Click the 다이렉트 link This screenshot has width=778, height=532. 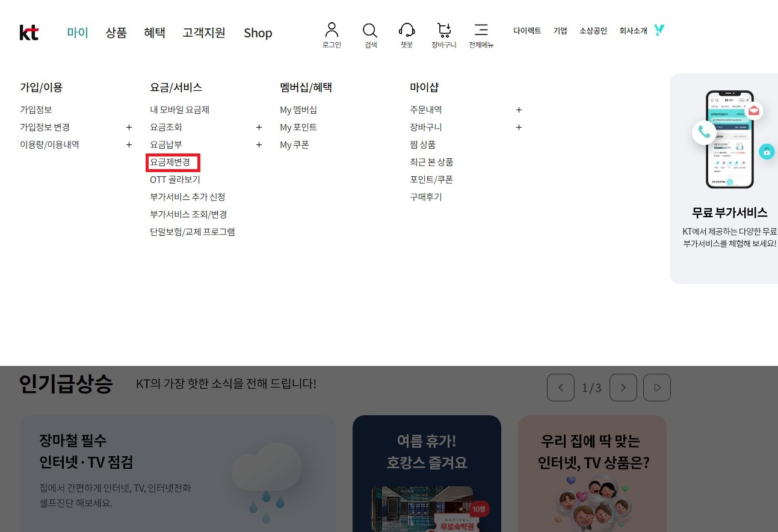(x=527, y=31)
